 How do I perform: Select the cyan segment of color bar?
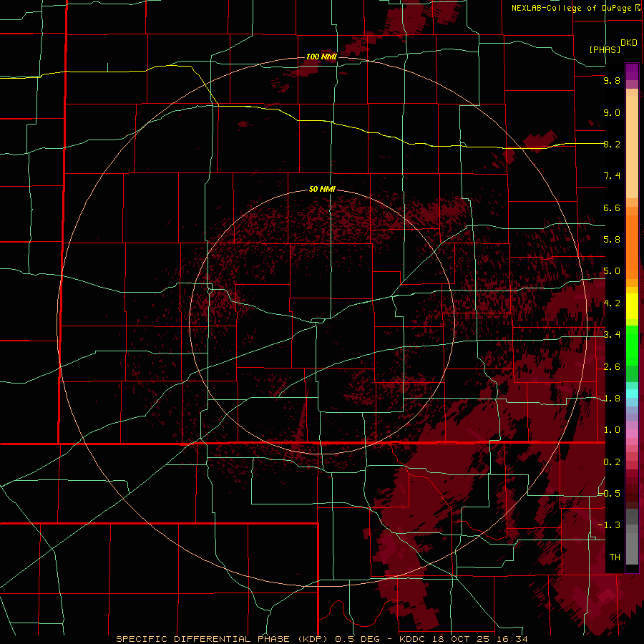tap(632, 394)
